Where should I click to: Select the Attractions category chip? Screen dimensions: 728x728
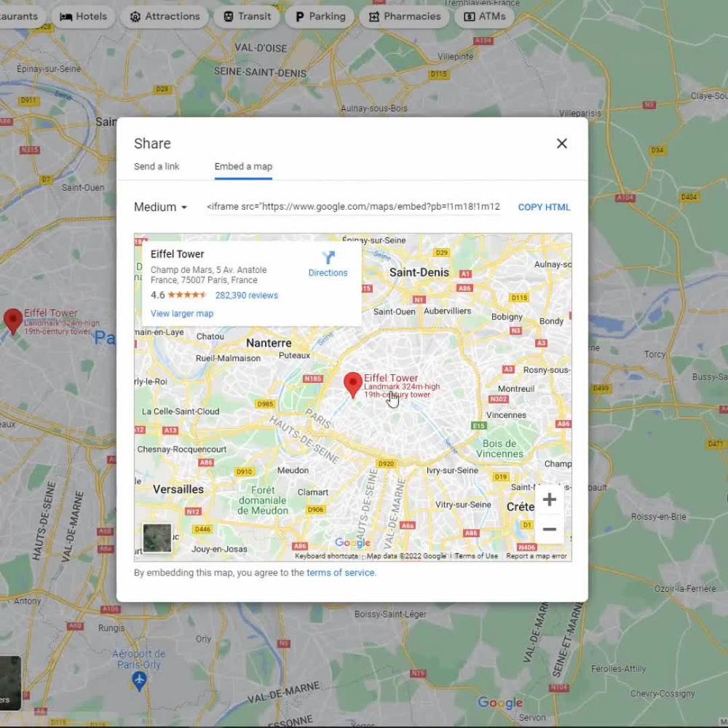click(165, 17)
